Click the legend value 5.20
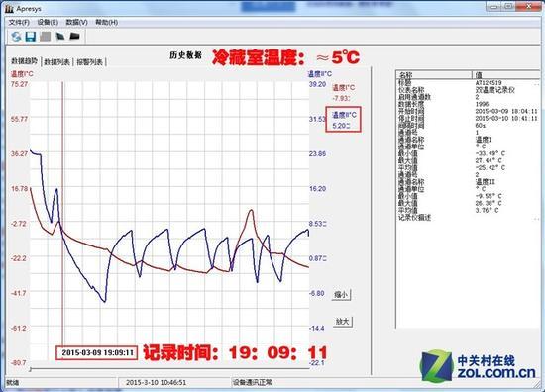 pos(341,126)
